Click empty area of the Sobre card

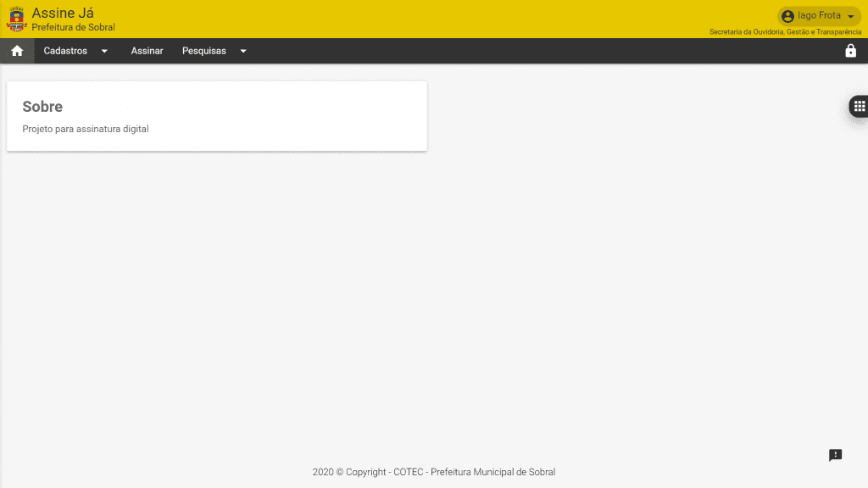tap(297, 117)
